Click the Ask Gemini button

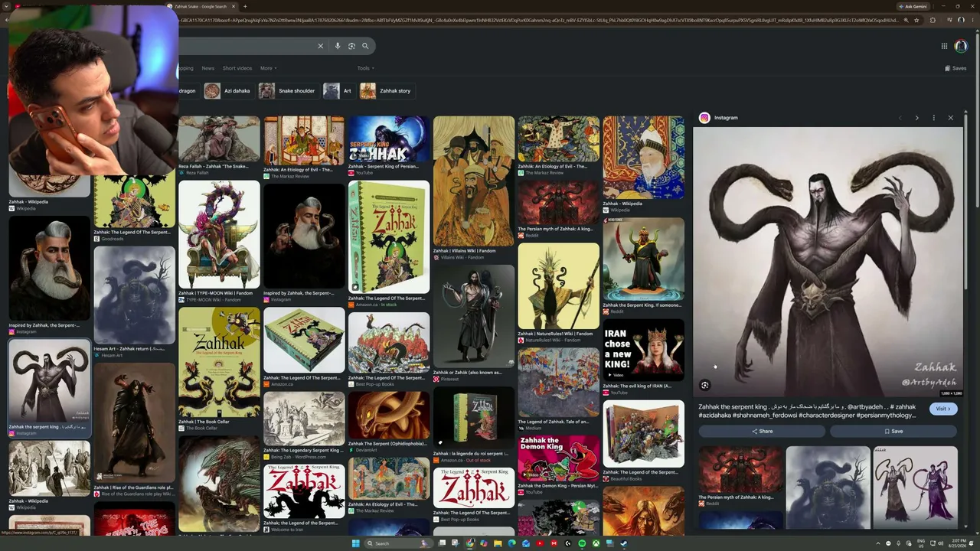(912, 6)
